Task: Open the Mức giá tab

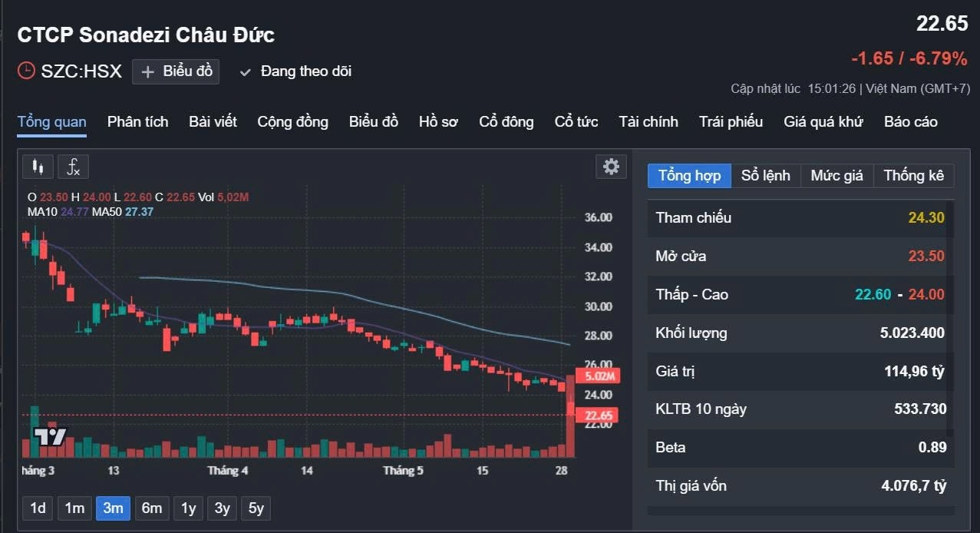Action: click(836, 175)
